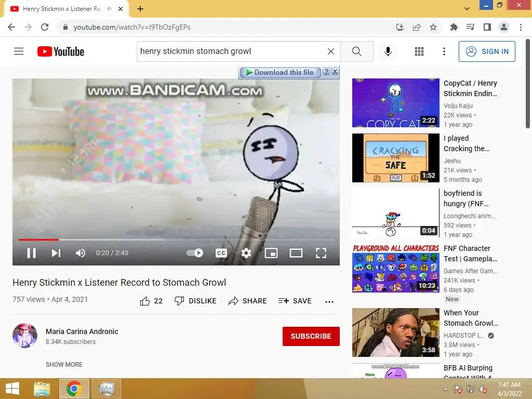Screen dimensions: 532x399
Task: Toggle the autoplay switch
Action: pyautogui.click(x=195, y=253)
